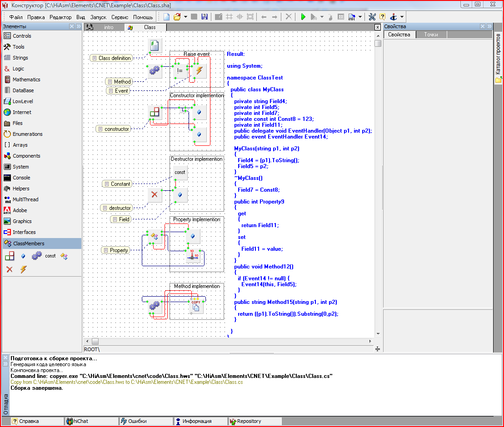Choose the red X destructor element in palette
Image resolution: width=504 pixels, height=427 pixels.
9,269
